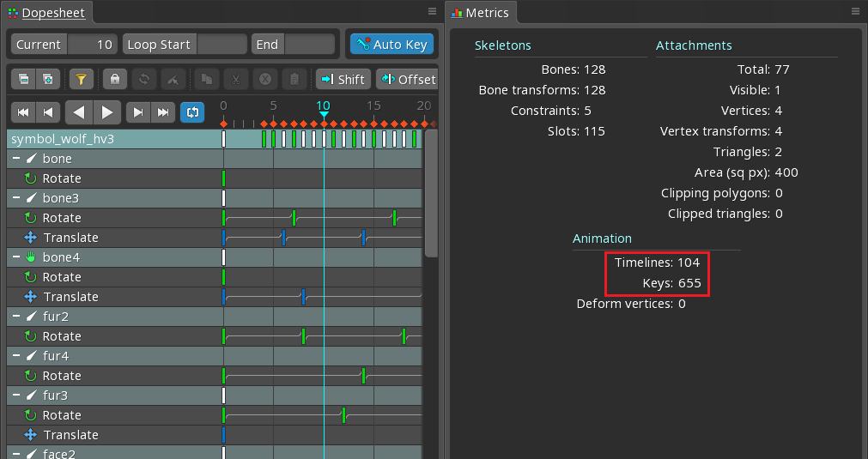
Task: Play the animation forward
Action: click(x=106, y=112)
